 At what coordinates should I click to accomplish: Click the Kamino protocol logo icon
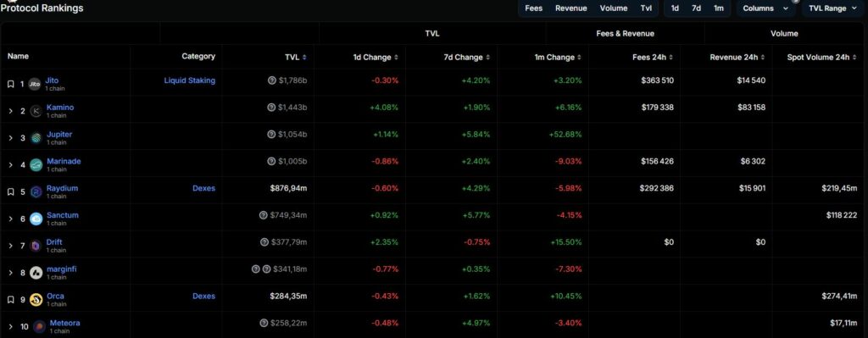(36, 111)
